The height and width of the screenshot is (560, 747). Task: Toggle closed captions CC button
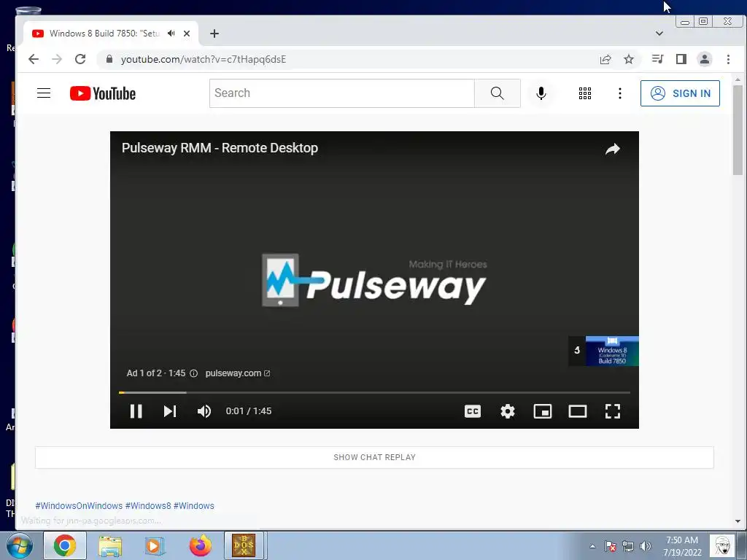(x=473, y=411)
